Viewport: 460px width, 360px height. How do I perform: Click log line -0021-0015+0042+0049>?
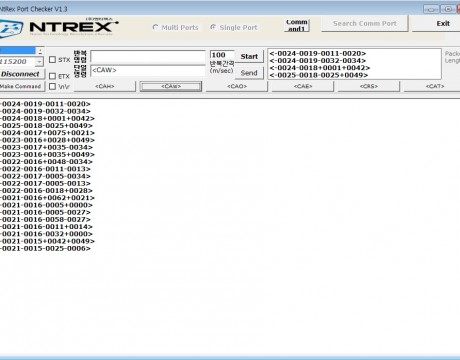(47, 241)
